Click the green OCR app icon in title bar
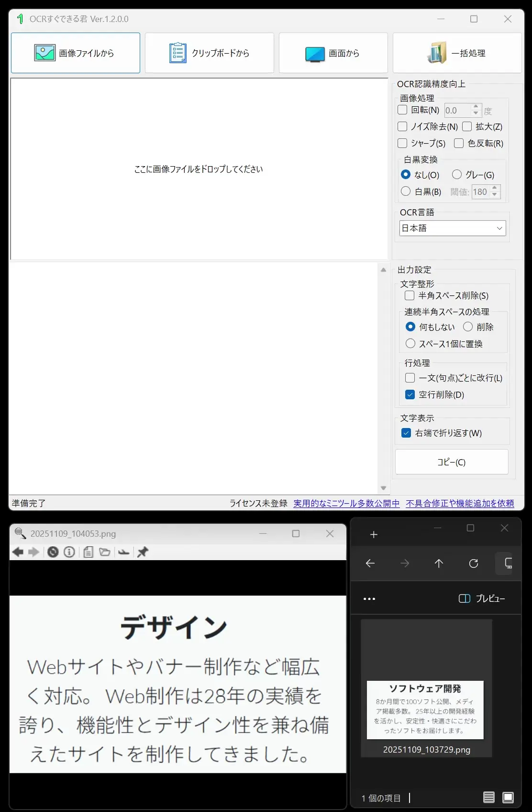Image resolution: width=532 pixels, height=812 pixels. pyautogui.click(x=20, y=19)
